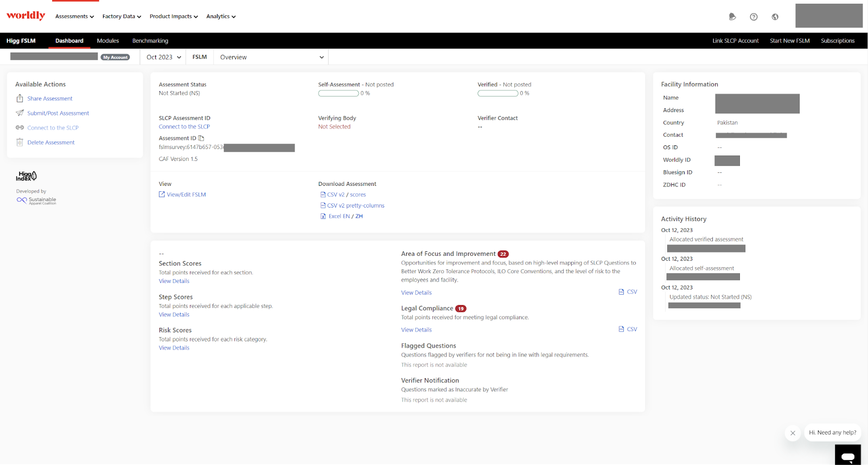
Task: Open the Factory Data menu
Action: click(122, 17)
